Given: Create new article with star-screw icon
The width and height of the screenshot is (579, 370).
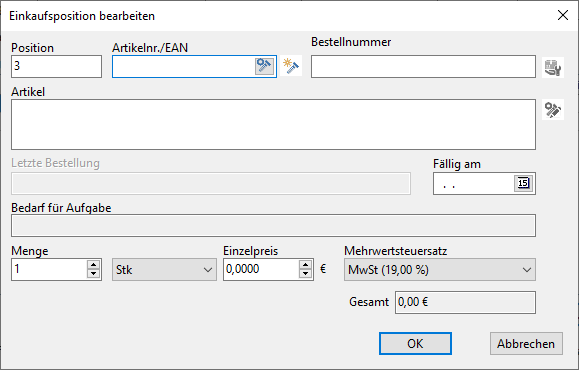Looking at the screenshot, I should [x=291, y=66].
